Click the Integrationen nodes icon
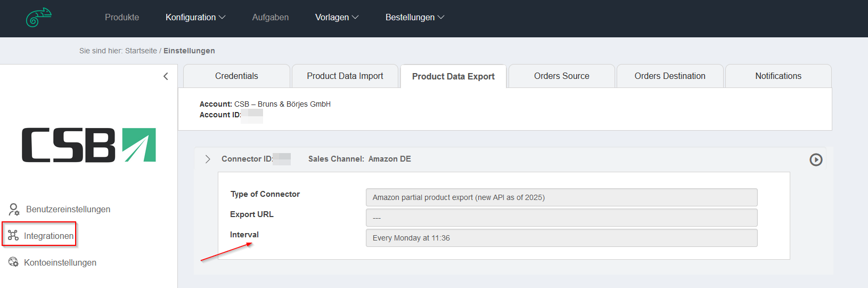Viewport: 868px width, 288px height. coord(13,235)
